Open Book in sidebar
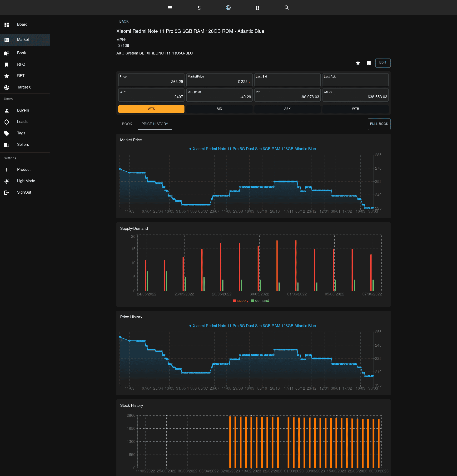The height and width of the screenshot is (476, 457). pyautogui.click(x=25, y=53)
